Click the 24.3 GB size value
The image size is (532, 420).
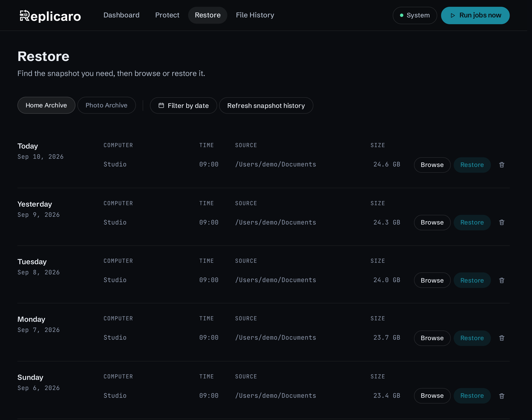pos(387,223)
